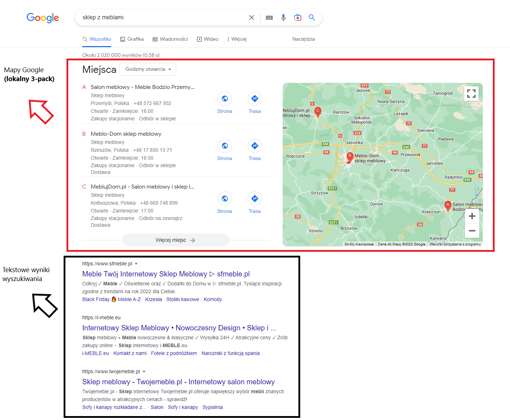This screenshot has height=420, width=510.
Task: Open Narzędzia search tools
Action: [303, 39]
